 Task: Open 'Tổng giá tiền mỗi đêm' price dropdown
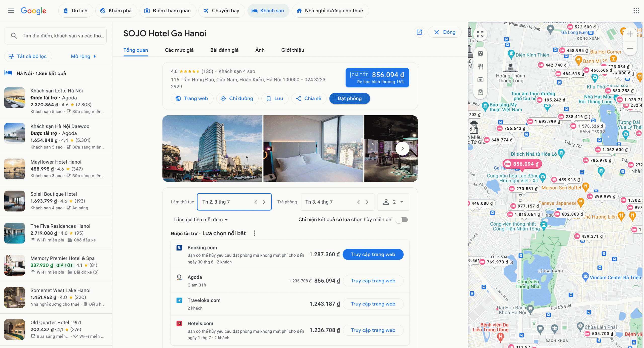pyautogui.click(x=200, y=220)
